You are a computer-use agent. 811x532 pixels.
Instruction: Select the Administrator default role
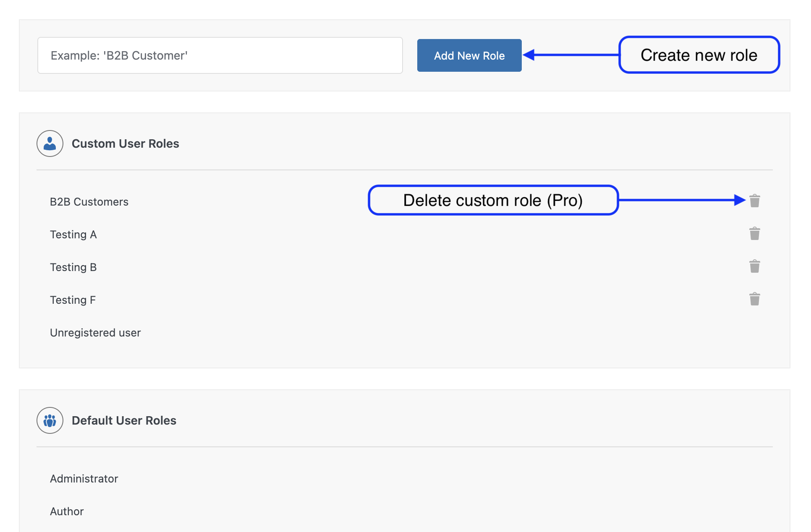click(84, 478)
